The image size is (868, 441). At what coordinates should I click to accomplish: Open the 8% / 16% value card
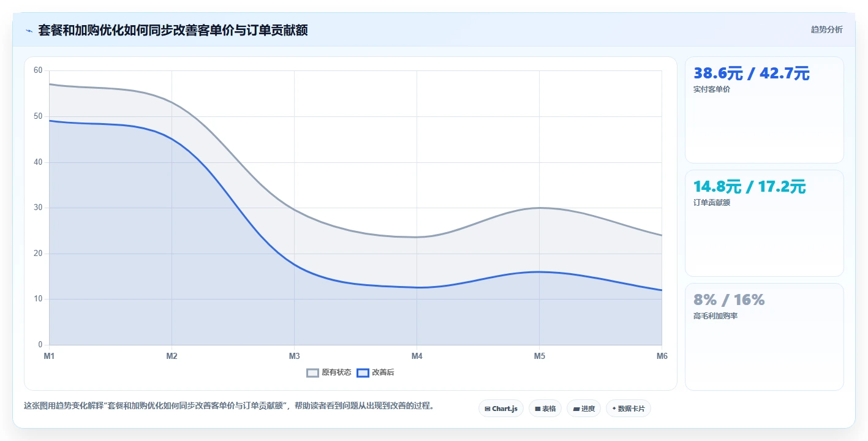(x=764, y=336)
